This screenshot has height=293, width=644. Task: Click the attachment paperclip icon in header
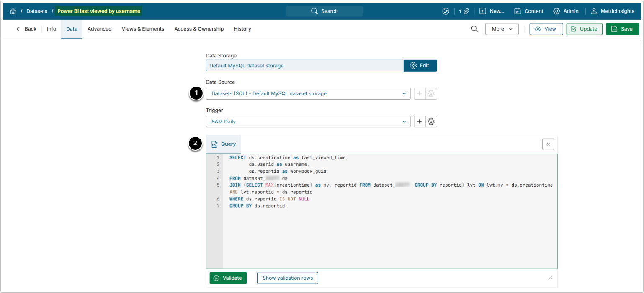(466, 11)
